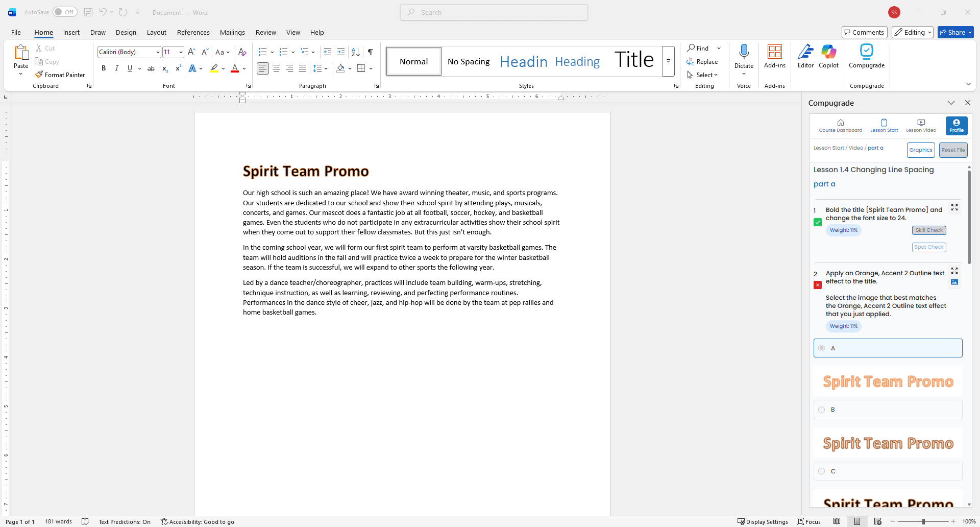Open the Mailings tab
Screen dimensions: 980x527
pos(232,32)
